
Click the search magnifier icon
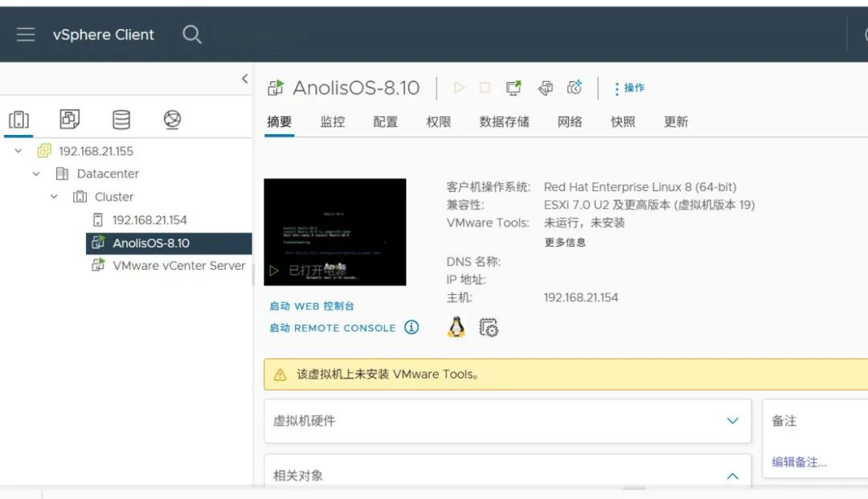click(191, 35)
